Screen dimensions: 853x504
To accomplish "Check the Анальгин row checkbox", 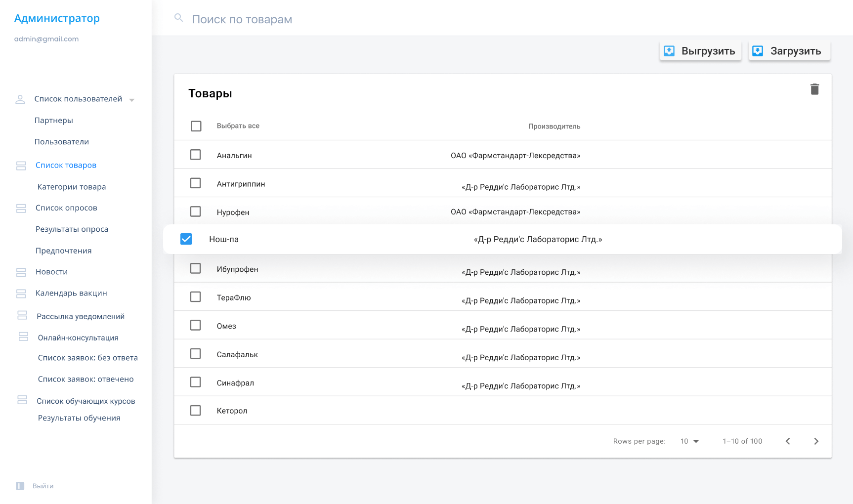I will point(196,155).
